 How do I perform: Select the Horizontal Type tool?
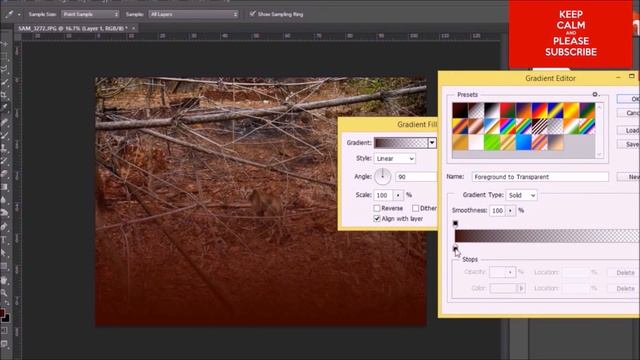[x=4, y=240]
